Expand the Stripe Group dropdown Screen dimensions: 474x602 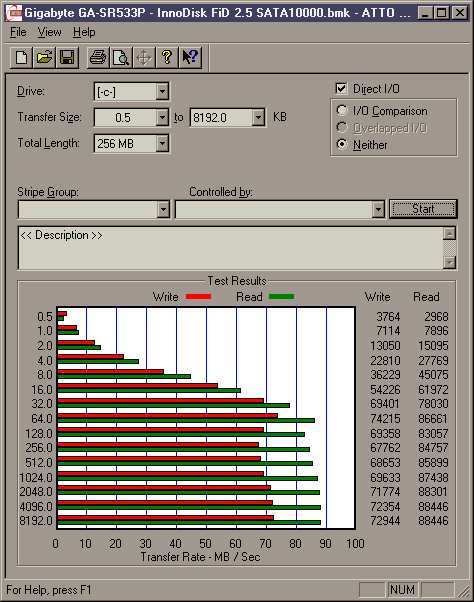coord(163,210)
